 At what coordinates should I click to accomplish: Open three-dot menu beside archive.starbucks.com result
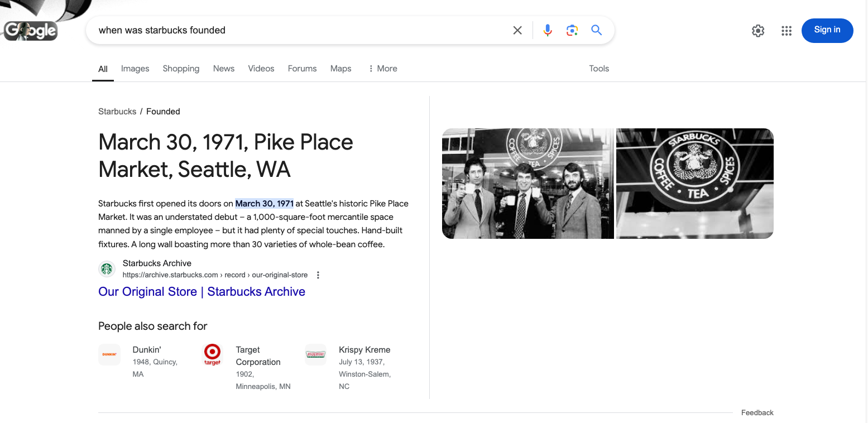point(318,275)
